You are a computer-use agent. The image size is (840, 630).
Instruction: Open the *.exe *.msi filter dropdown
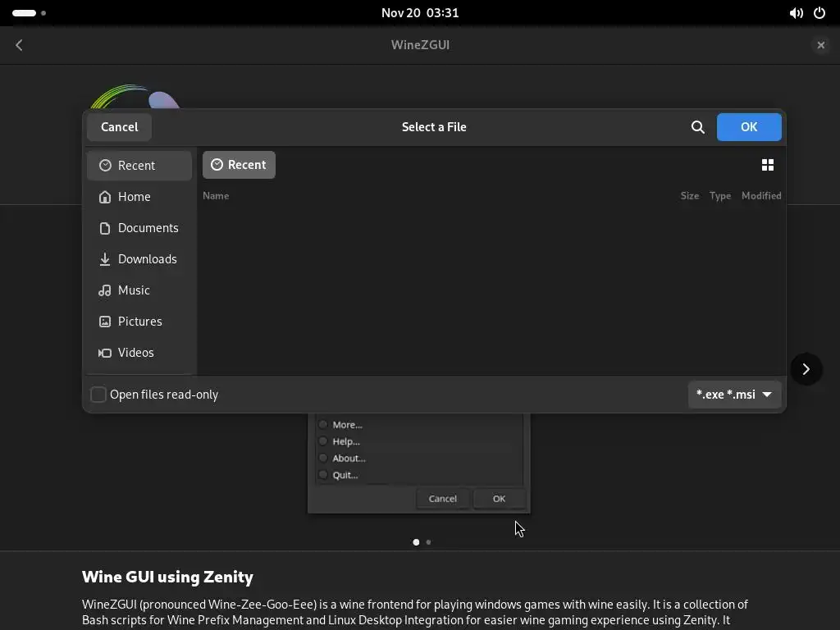pos(734,395)
